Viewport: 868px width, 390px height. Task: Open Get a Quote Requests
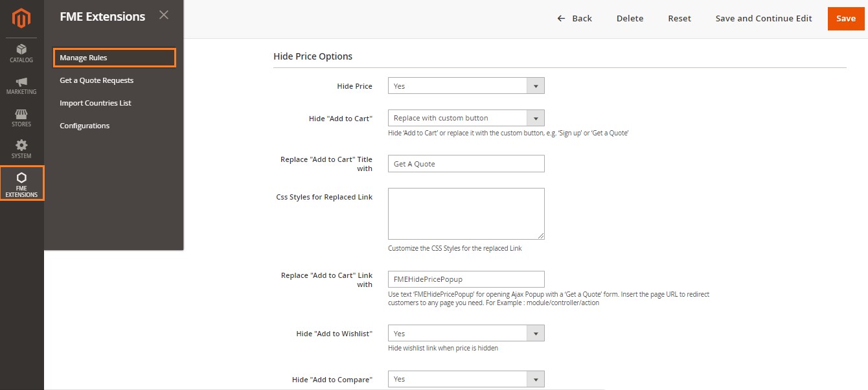[96, 80]
